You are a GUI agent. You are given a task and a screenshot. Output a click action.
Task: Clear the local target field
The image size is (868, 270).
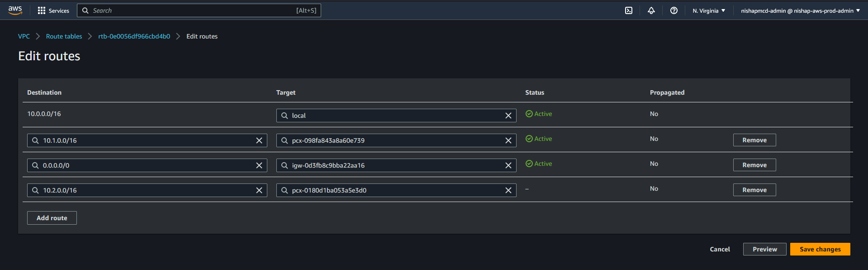point(508,116)
